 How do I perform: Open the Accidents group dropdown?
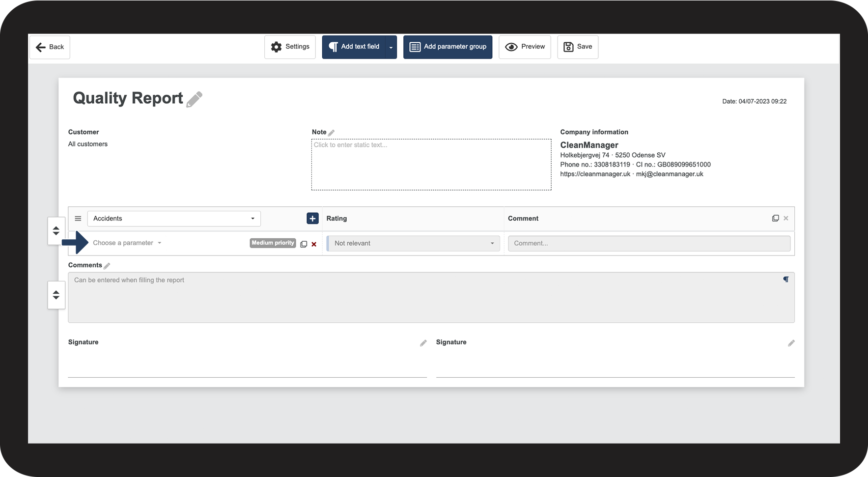click(174, 219)
